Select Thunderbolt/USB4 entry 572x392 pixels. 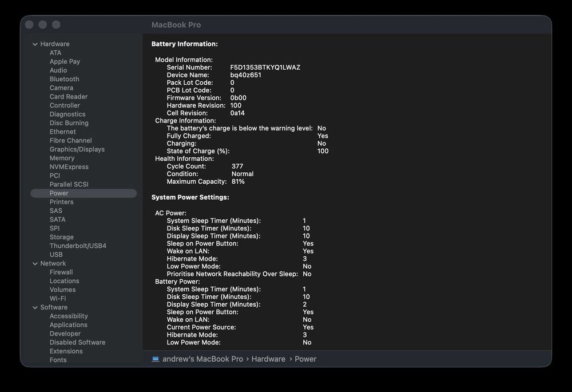pos(78,246)
